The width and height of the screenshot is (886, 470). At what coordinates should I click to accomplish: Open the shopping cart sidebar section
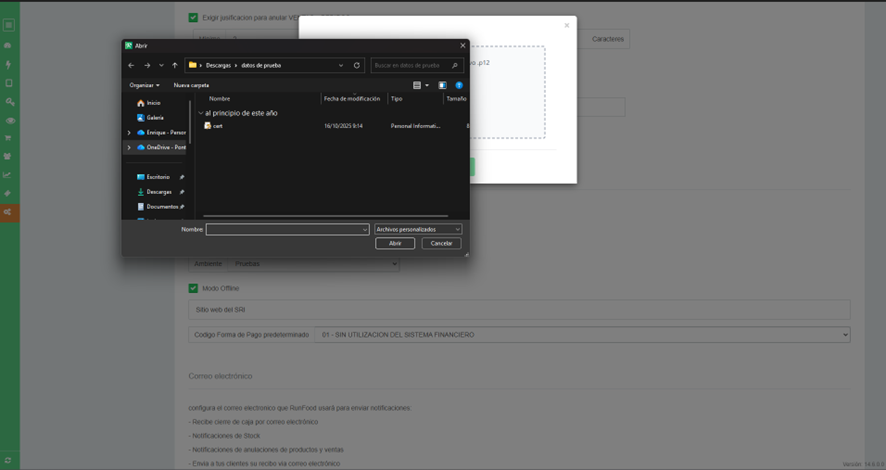[x=8, y=138]
